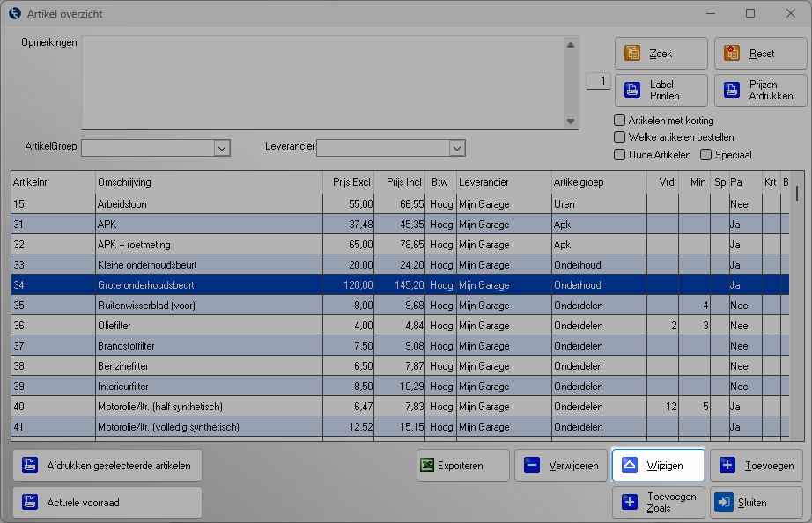Screen dimensions: 812x523
Task: Select the Oliefilter row
Action: point(400,325)
